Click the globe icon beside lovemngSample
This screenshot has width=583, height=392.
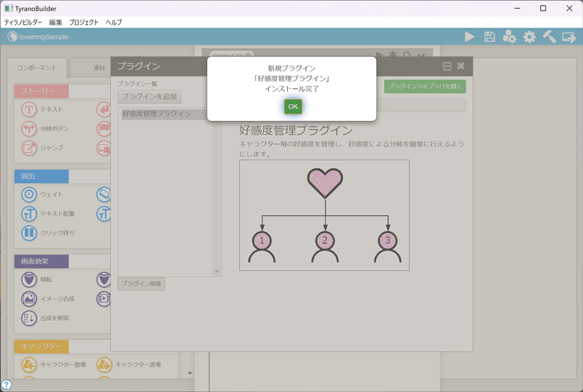tap(12, 36)
